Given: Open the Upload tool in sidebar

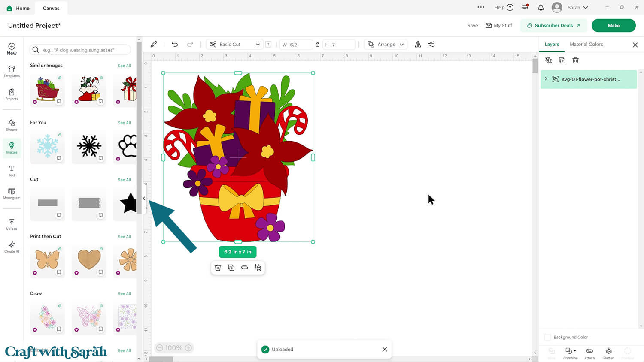Looking at the screenshot, I should (x=12, y=224).
